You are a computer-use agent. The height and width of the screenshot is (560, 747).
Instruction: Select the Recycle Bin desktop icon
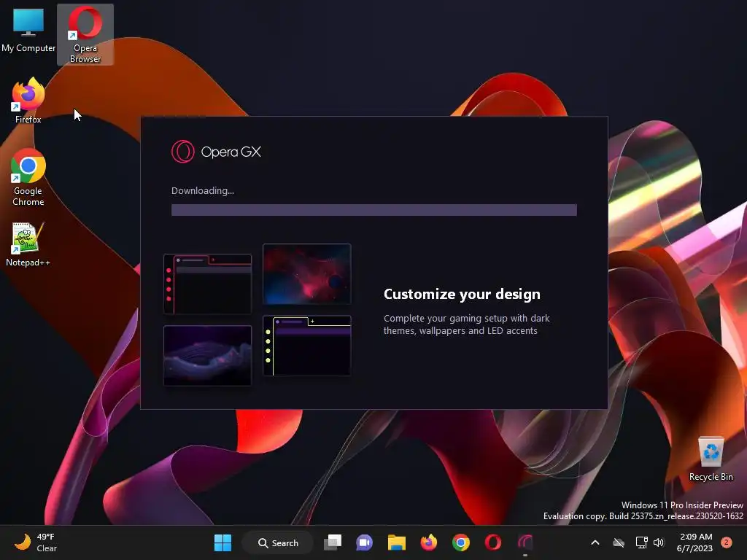[x=711, y=459]
